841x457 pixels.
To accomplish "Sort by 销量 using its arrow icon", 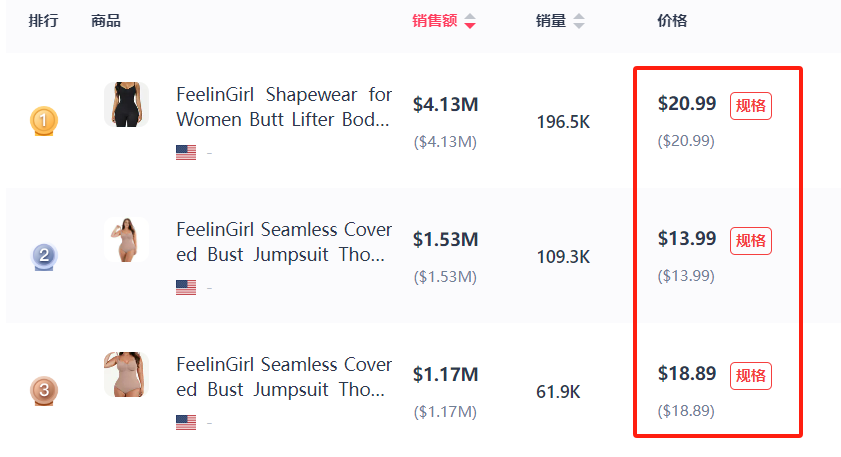I will [579, 21].
